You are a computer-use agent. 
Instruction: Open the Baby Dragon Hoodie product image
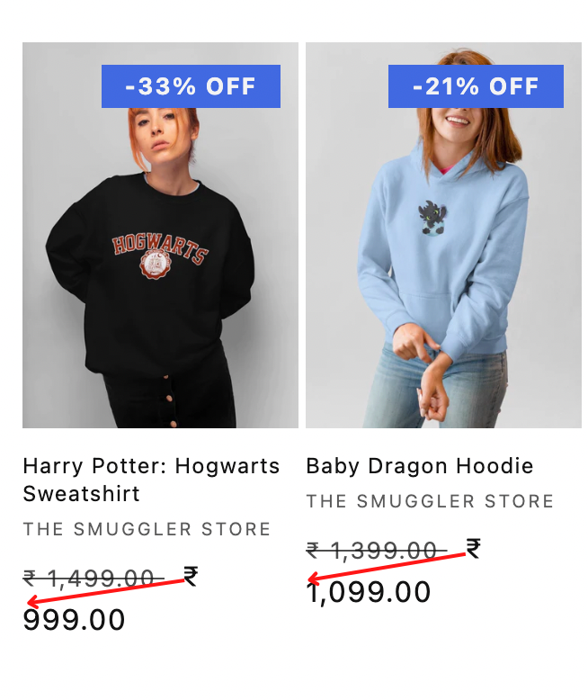(x=443, y=235)
